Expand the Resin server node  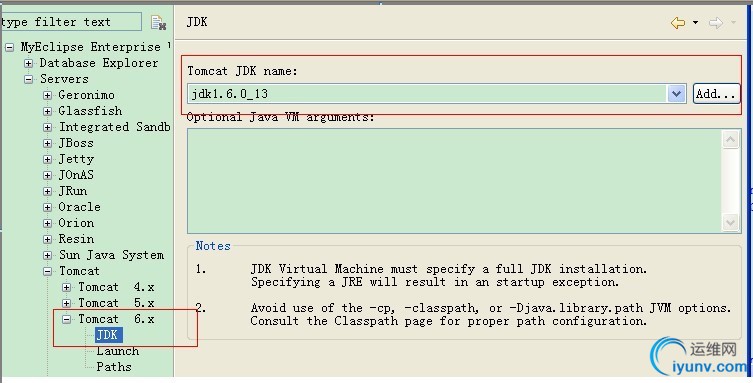48,239
